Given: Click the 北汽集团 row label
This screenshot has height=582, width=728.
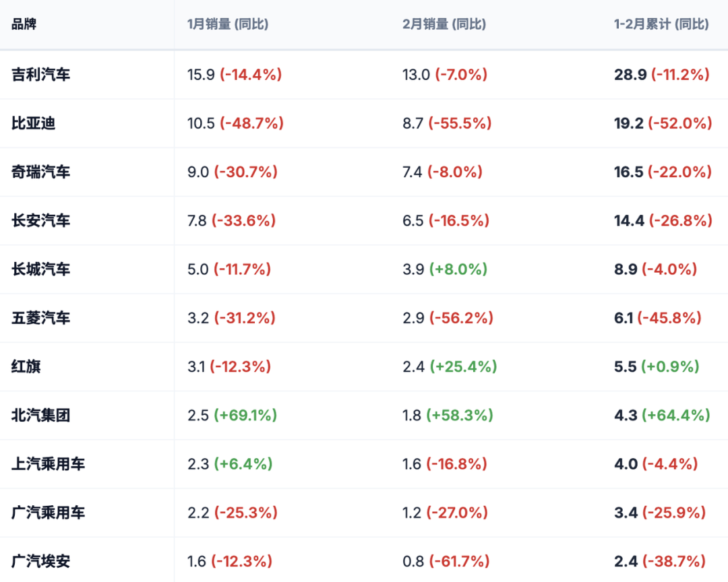Looking at the screenshot, I should 40,415.
